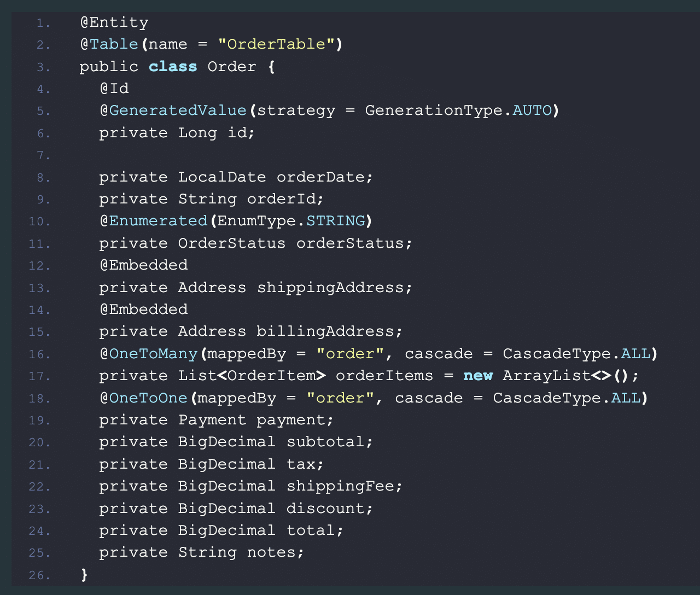Image resolution: width=700 pixels, height=595 pixels.
Task: Click the first @Embedded annotation above shippingAddress
Action: [x=144, y=265]
